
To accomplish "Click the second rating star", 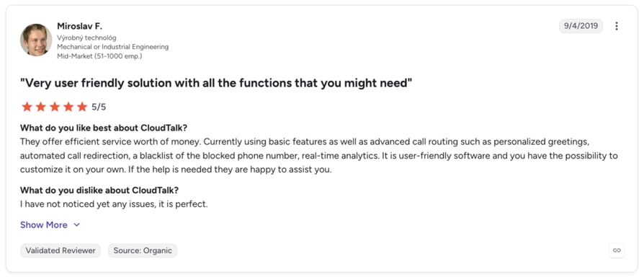I will click(x=40, y=107).
